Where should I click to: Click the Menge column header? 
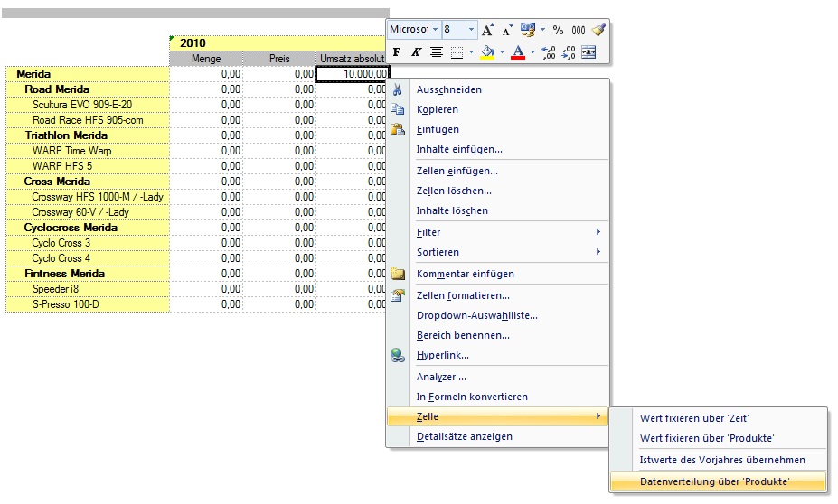click(206, 58)
